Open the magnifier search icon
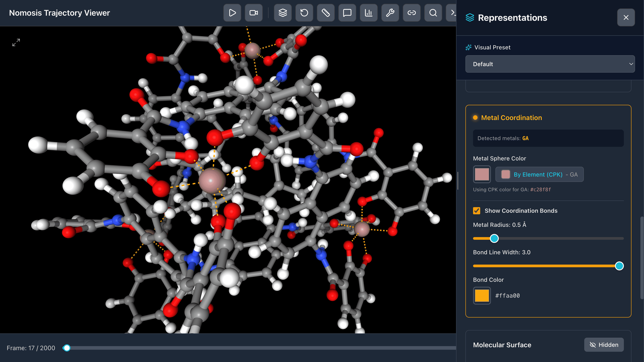 click(x=433, y=13)
